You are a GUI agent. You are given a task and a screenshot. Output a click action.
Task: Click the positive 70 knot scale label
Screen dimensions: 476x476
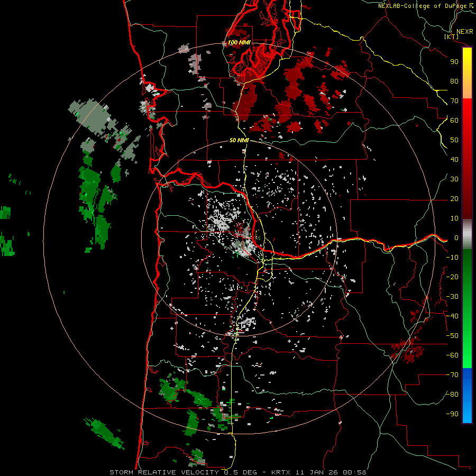tap(454, 101)
